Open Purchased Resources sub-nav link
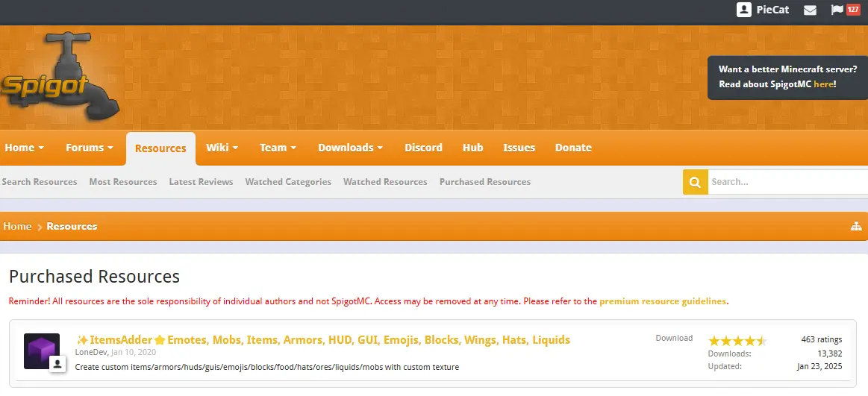The height and width of the screenshot is (396, 868). (485, 182)
